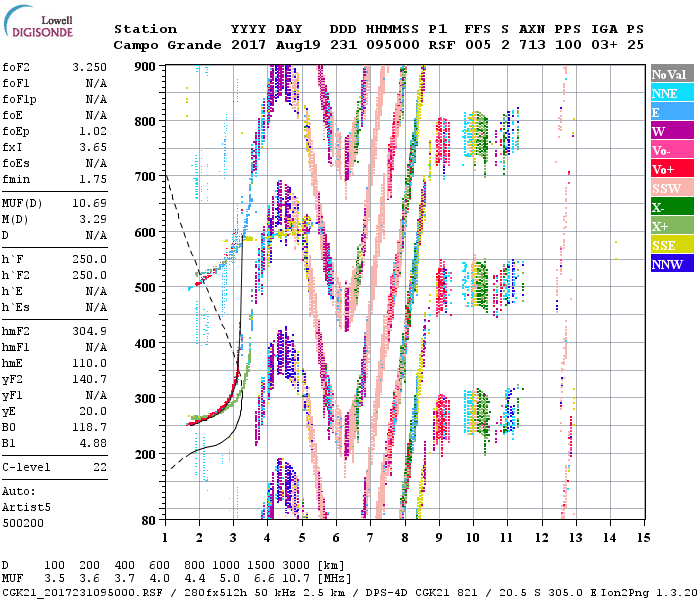Viewport: 700px width, 600px height.
Task: Click the Vo+ red legend swatch
Action: click(671, 169)
